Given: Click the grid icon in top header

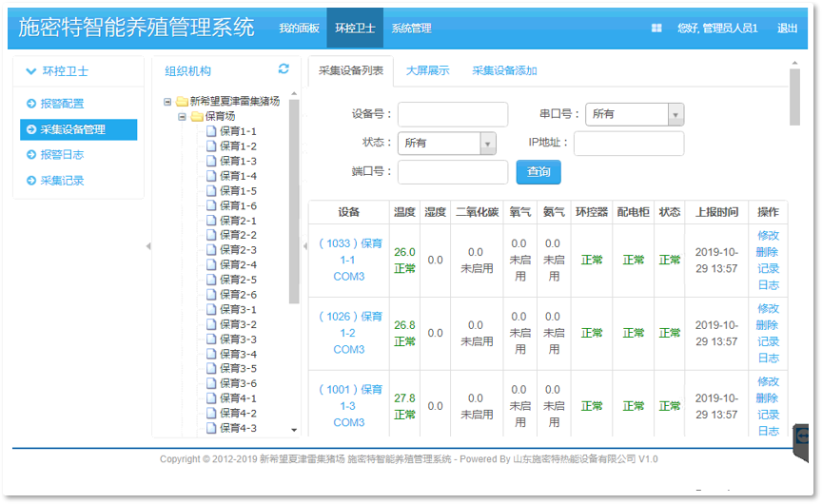Looking at the screenshot, I should [x=656, y=29].
